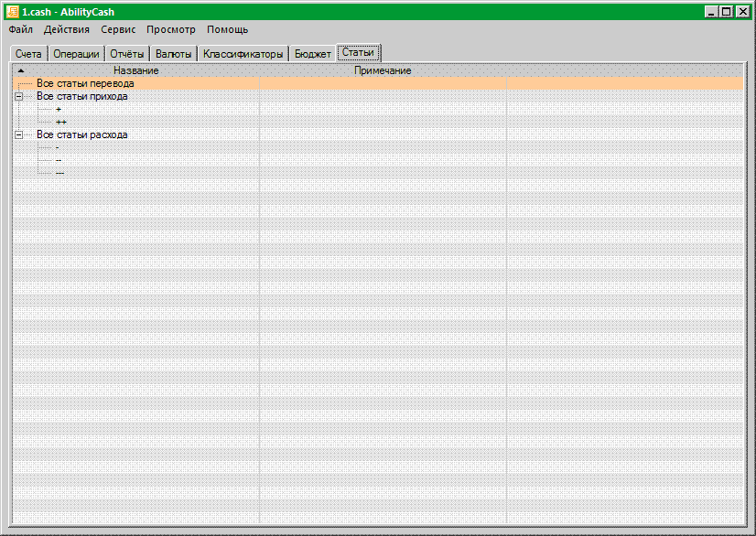Click the AbilityCash app icon in title bar
This screenshot has width=756, height=536.
13,12
